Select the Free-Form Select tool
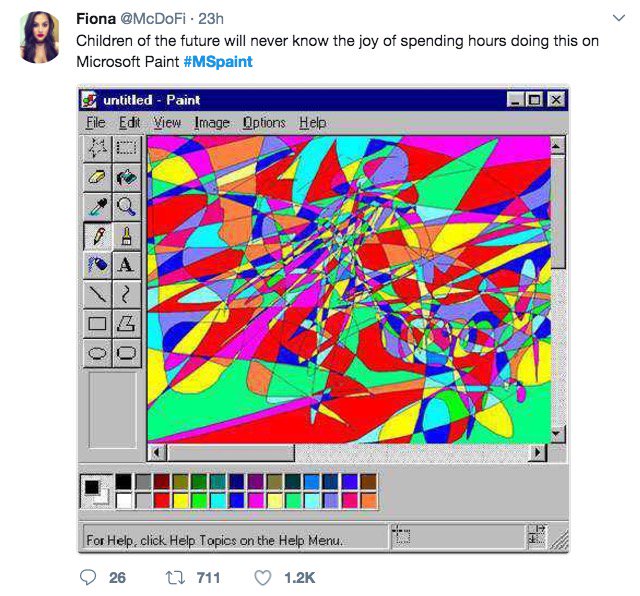Viewport: 640px width, 596px height. click(x=98, y=148)
